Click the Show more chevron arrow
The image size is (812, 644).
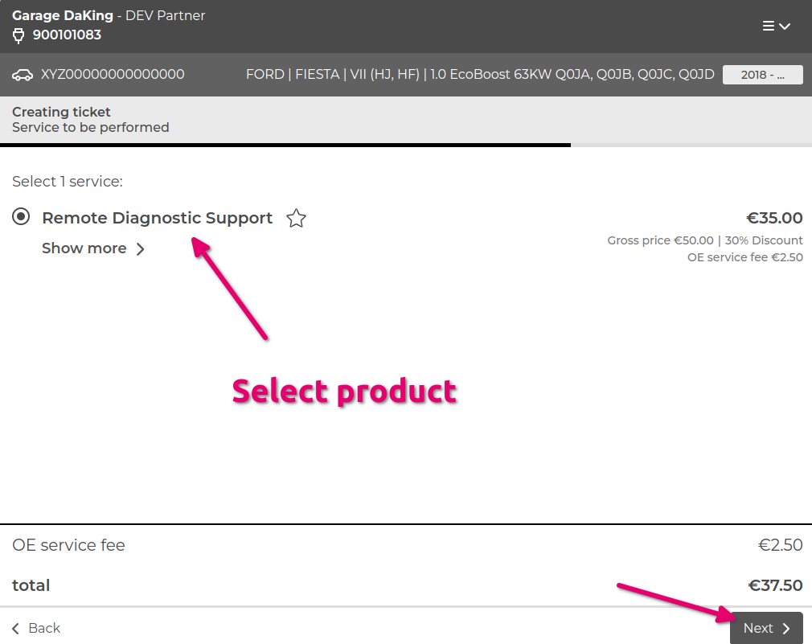140,249
